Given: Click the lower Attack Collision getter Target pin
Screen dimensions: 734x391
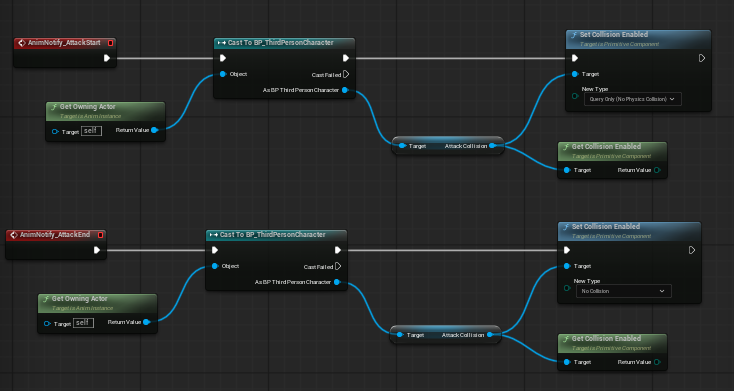Looking at the screenshot, I should point(400,335).
